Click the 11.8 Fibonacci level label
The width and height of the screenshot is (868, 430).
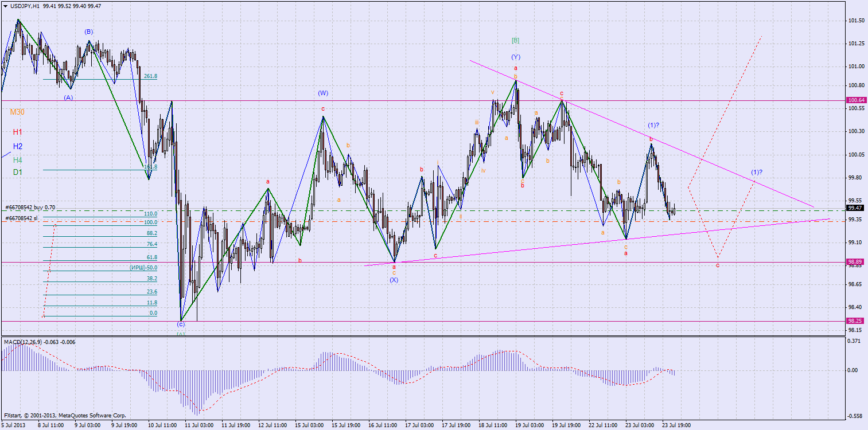[152, 302]
